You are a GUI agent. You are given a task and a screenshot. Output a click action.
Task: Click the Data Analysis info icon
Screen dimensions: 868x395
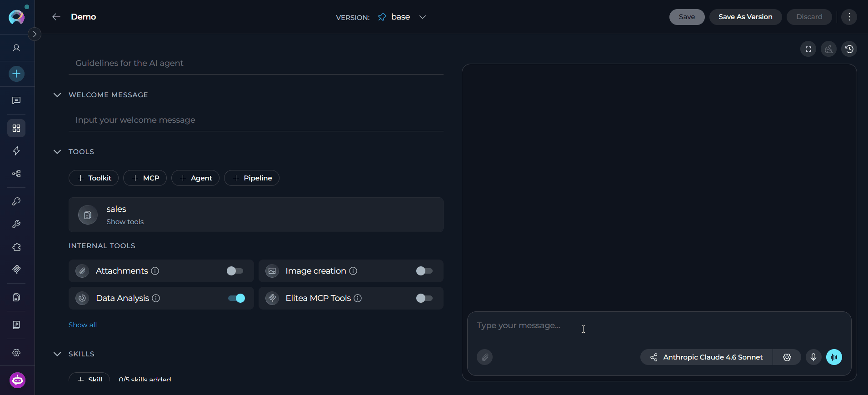tap(156, 298)
